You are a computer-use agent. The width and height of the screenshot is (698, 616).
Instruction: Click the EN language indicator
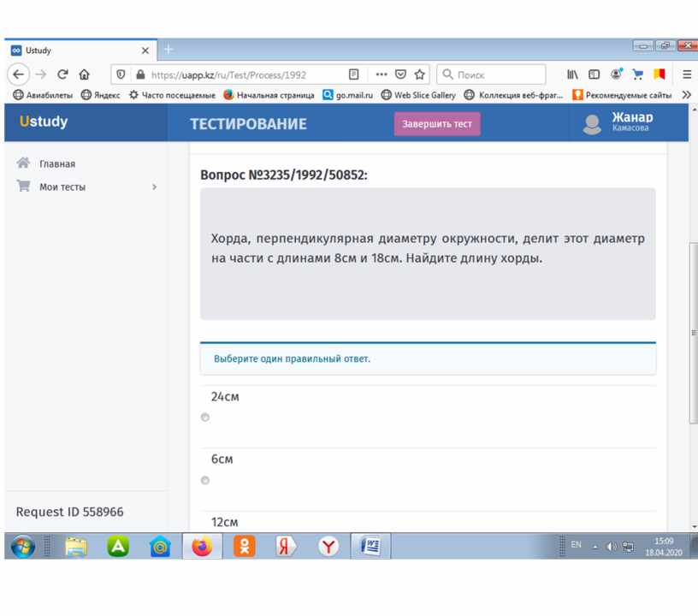tap(576, 544)
